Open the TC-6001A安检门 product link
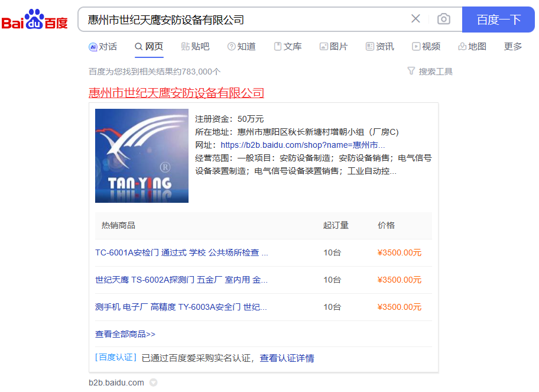Image resolution: width=539 pixels, height=392 pixels. 181,252
